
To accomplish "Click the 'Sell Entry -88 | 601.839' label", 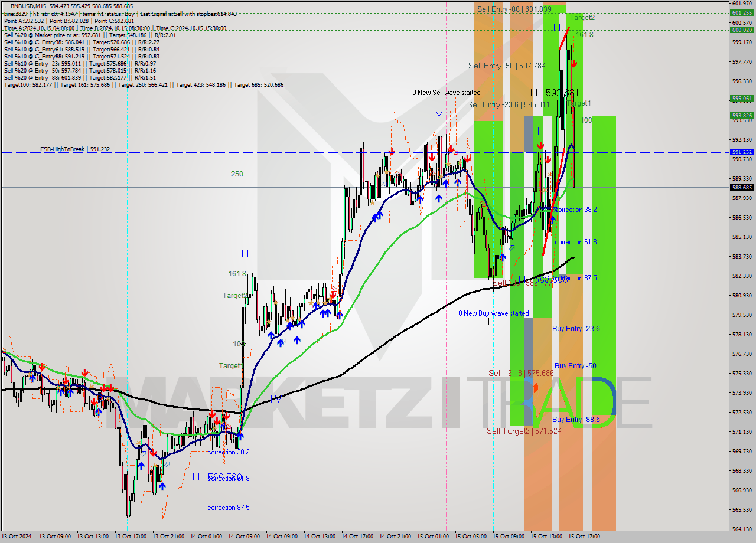I will click(x=514, y=9).
